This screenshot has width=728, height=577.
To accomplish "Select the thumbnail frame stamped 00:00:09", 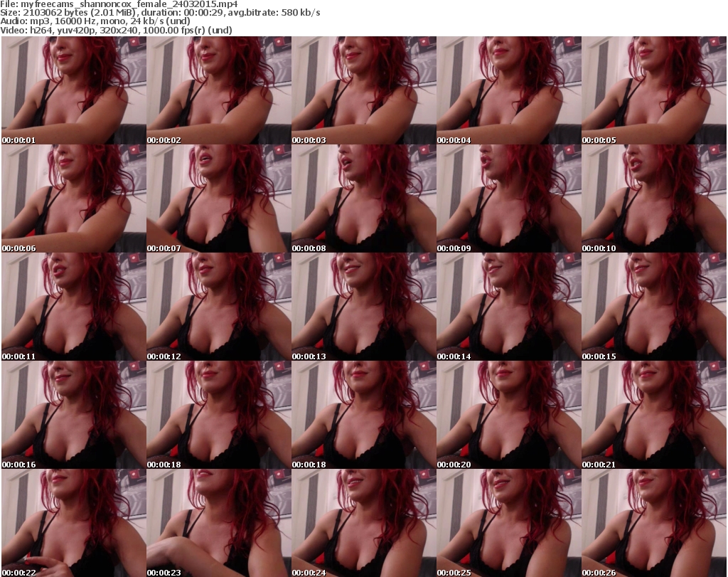I will click(x=508, y=198).
